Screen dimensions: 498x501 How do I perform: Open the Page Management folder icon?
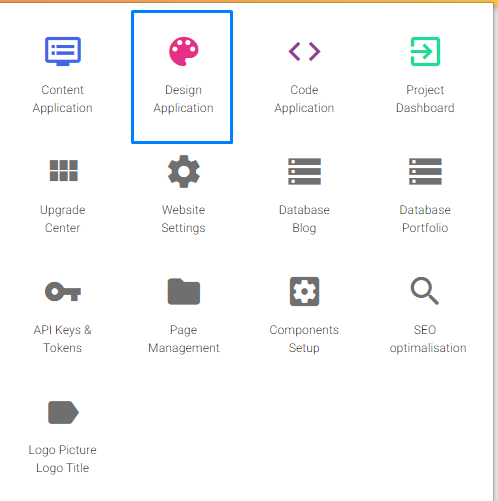point(184,291)
